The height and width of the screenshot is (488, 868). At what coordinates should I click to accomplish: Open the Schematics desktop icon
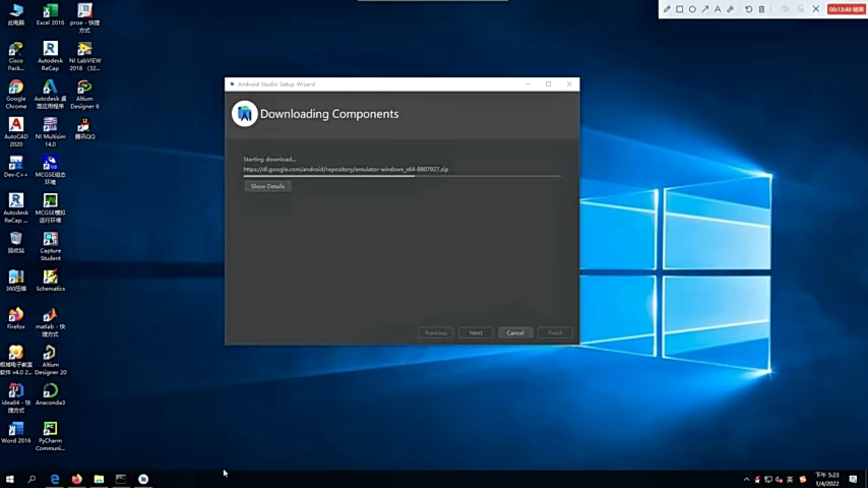[50, 280]
